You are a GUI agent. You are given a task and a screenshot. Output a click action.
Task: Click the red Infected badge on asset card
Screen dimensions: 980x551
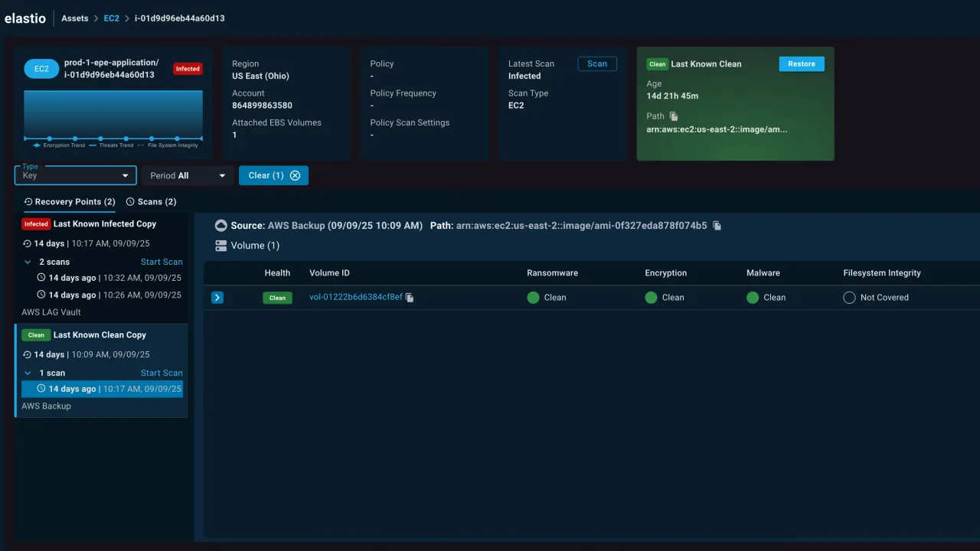click(x=188, y=69)
